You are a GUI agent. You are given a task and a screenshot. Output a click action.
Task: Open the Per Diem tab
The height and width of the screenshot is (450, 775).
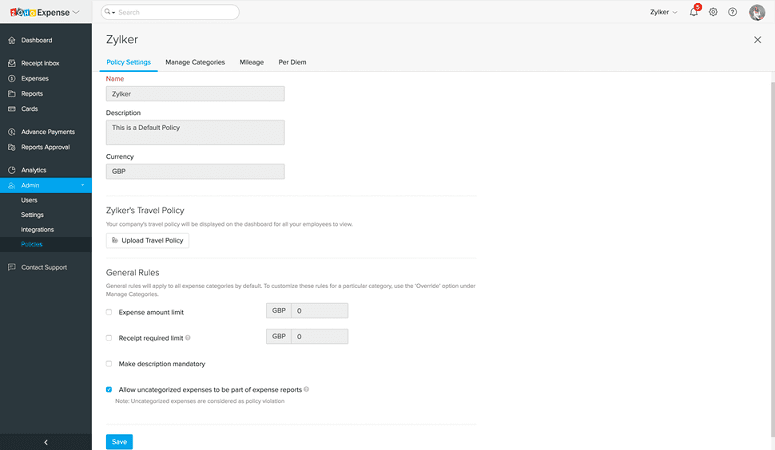point(292,62)
